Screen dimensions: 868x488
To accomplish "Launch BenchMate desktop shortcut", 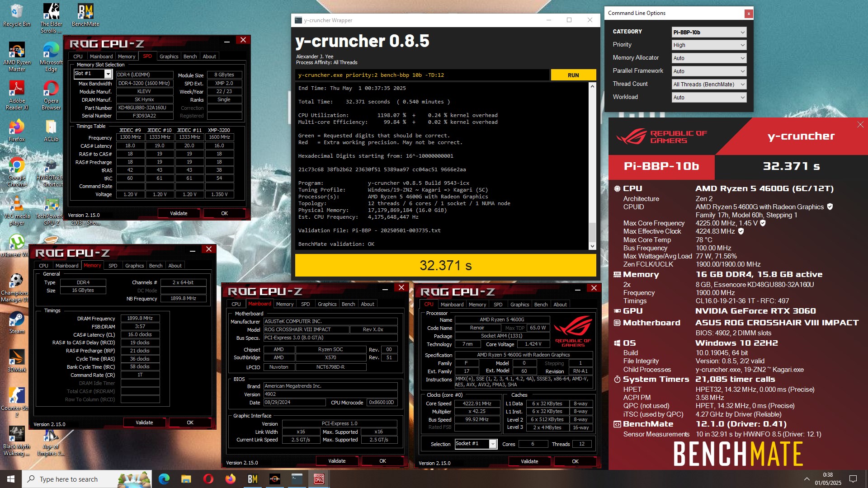I will (85, 15).
